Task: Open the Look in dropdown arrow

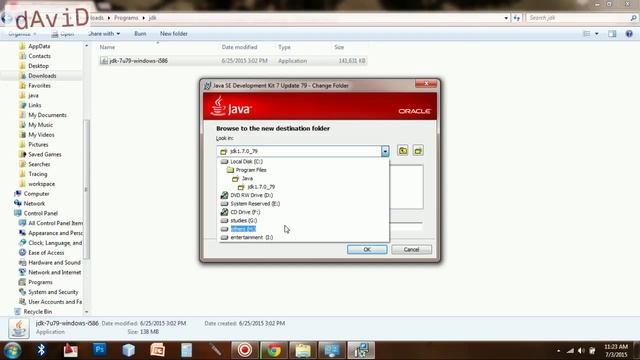Action: [x=385, y=151]
